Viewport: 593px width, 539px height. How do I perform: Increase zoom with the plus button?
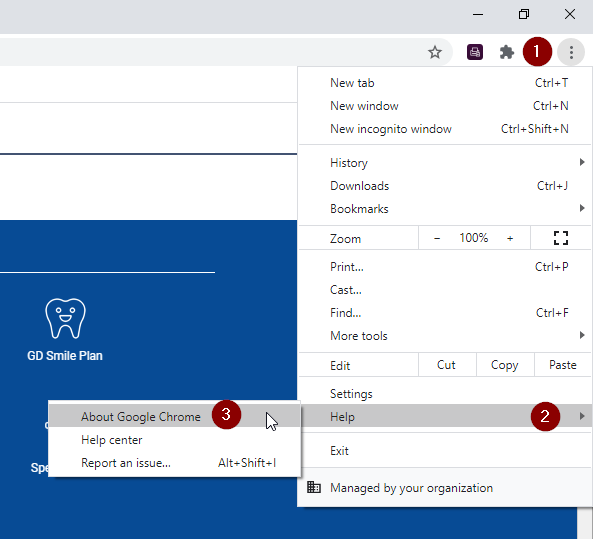pyautogui.click(x=510, y=238)
